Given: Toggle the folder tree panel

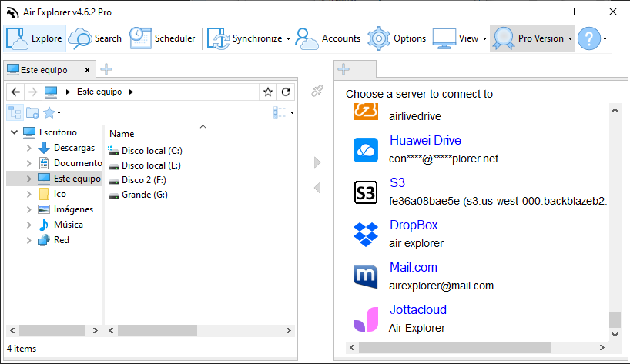Looking at the screenshot, I should click(15, 113).
